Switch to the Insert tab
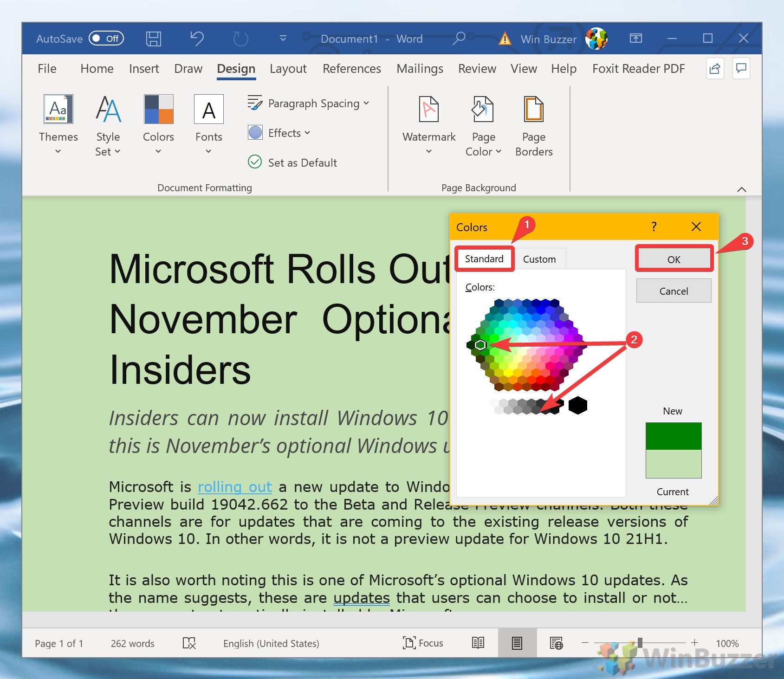 pyautogui.click(x=144, y=69)
